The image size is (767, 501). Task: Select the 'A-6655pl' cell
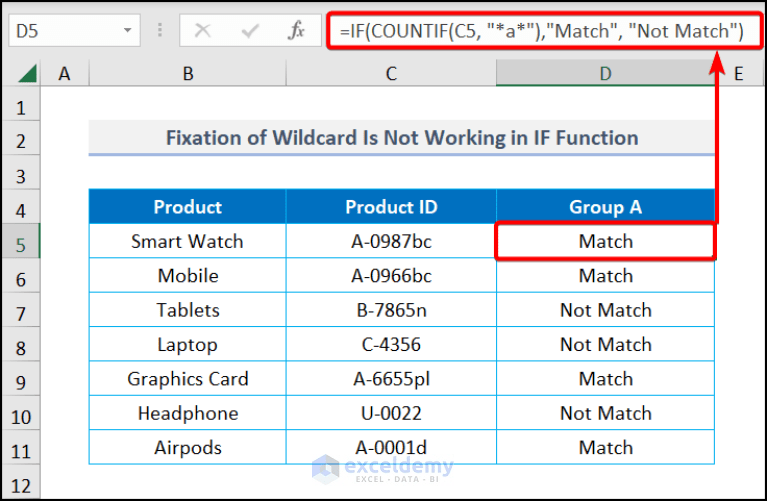click(391, 379)
